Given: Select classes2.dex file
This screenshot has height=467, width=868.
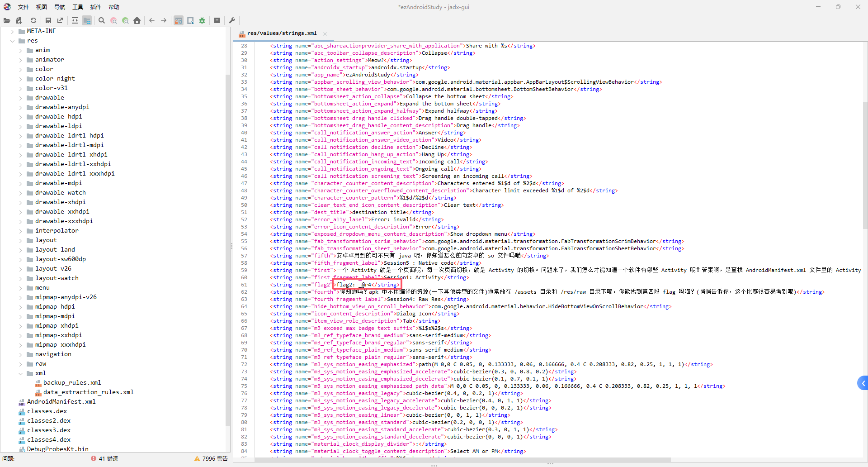Looking at the screenshot, I should click(49, 421).
